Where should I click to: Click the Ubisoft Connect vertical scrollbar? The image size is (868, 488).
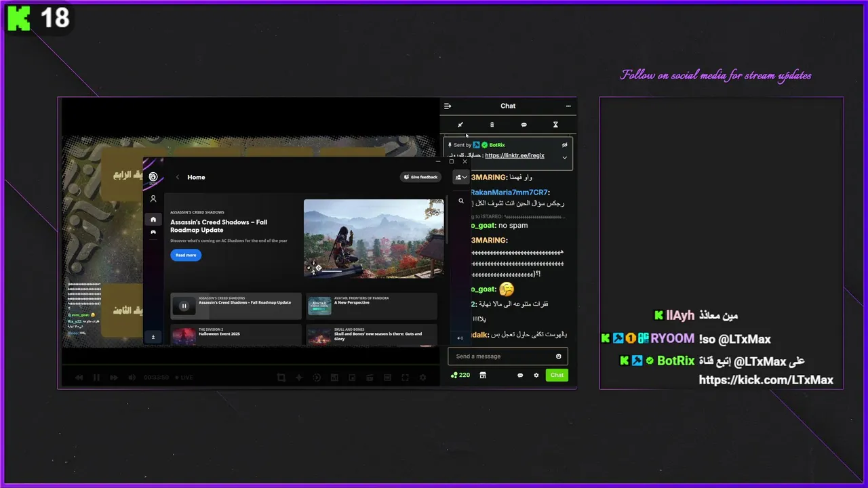[x=446, y=222]
